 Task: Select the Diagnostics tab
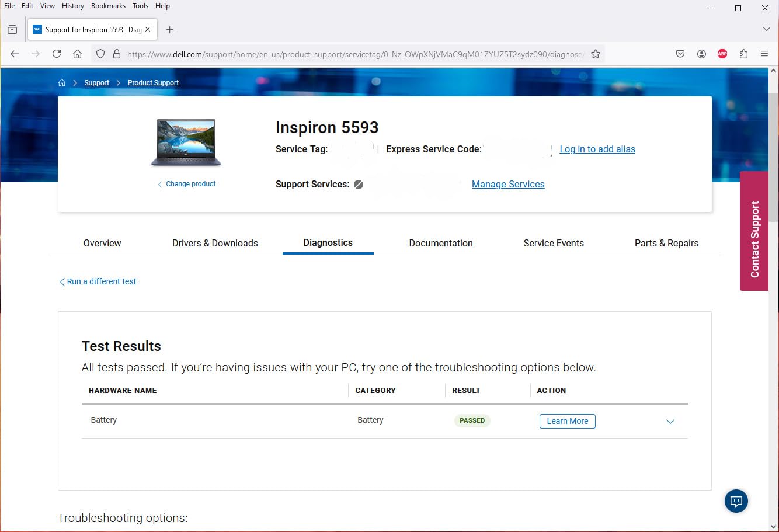pyautogui.click(x=328, y=243)
